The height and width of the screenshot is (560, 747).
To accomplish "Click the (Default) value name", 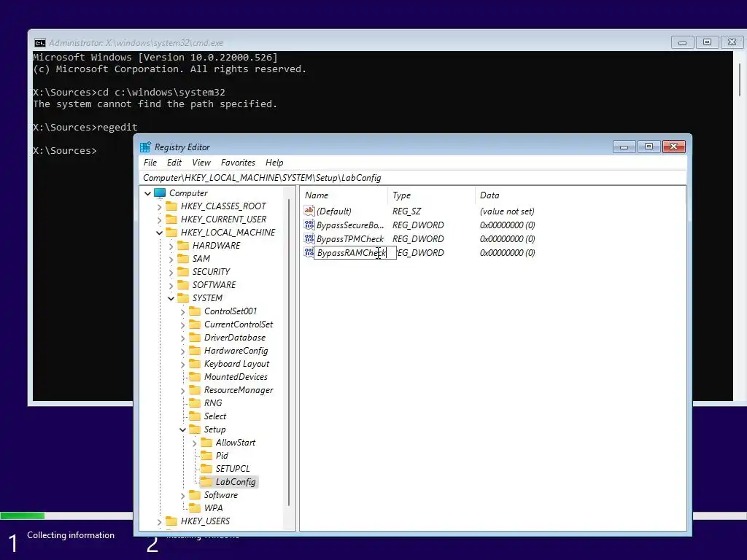I will pyautogui.click(x=334, y=211).
